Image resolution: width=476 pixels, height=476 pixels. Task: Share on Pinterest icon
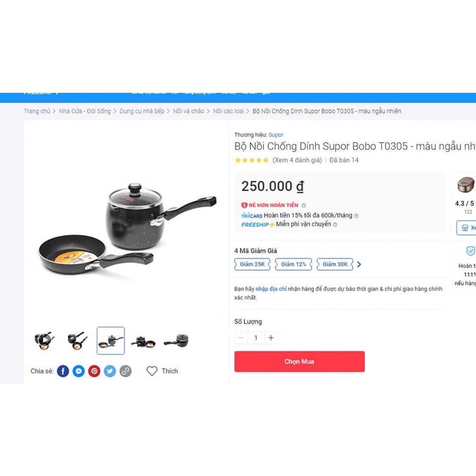pos(94,371)
